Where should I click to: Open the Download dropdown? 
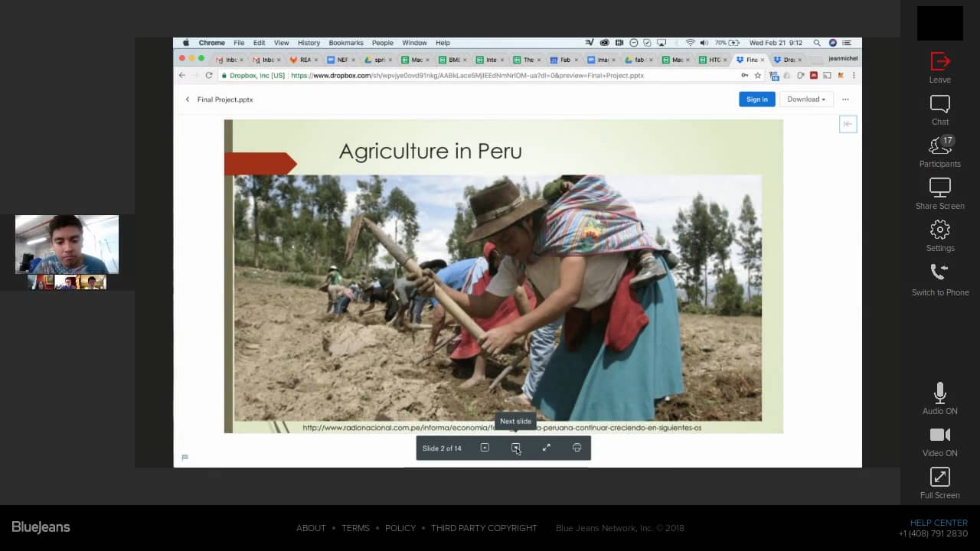[x=806, y=99]
